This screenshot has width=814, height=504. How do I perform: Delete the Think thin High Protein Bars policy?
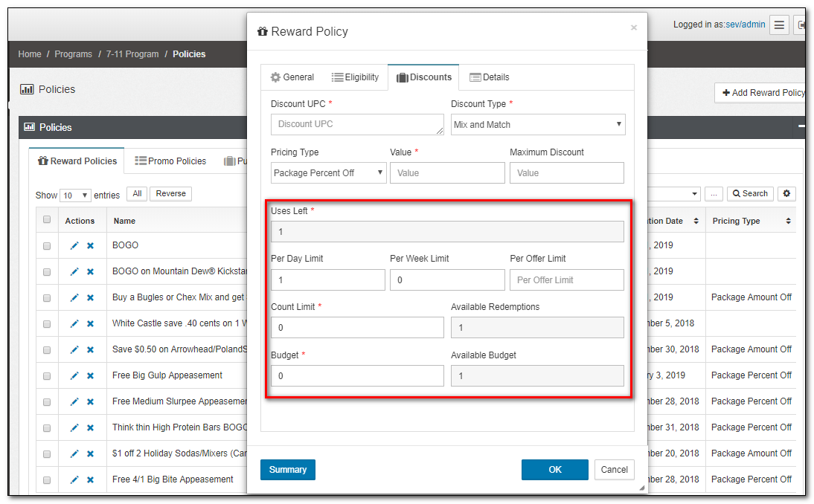coord(90,427)
